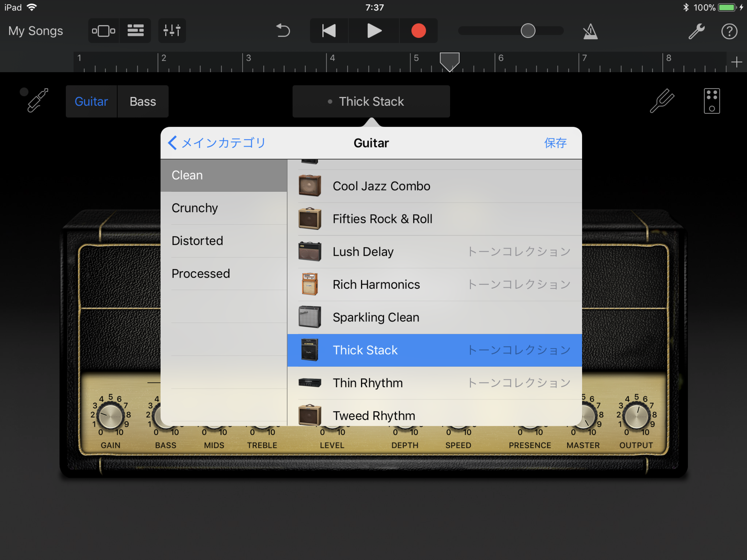The height and width of the screenshot is (560, 747).
Task: Open the song settings wrench
Action: (x=697, y=32)
